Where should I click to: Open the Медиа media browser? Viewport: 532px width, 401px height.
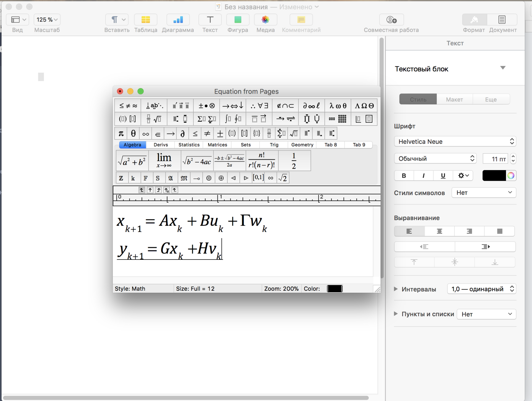(x=265, y=20)
